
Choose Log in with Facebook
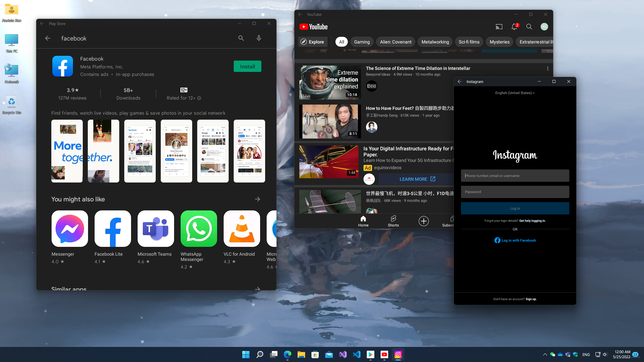pos(515,240)
